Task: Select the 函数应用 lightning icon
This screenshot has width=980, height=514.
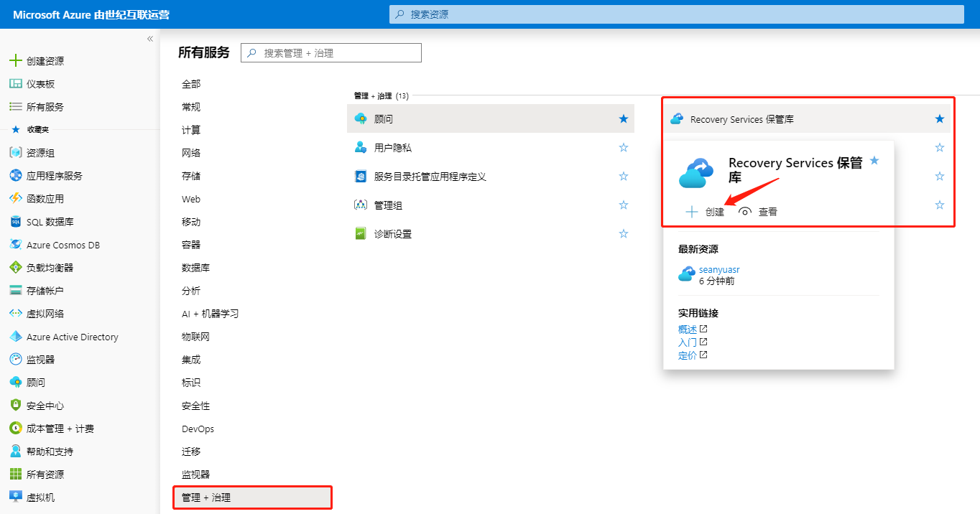Action: 16,198
